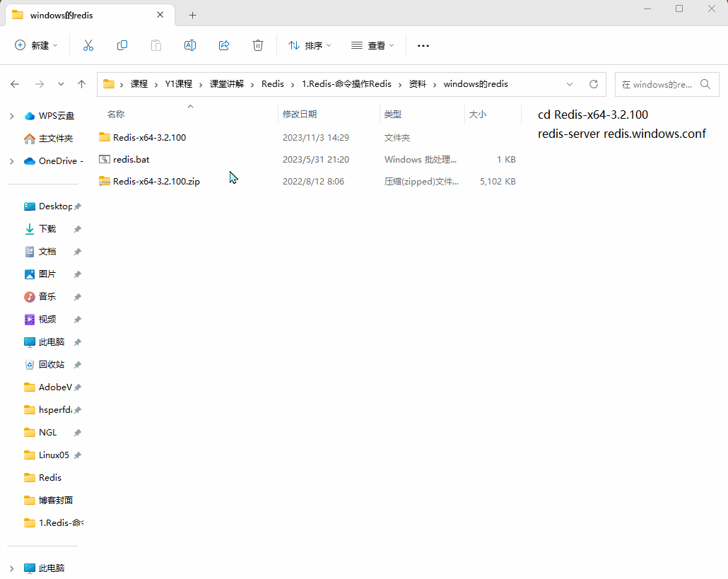Click the Share icon in toolbar
728x579 pixels.
coord(224,45)
